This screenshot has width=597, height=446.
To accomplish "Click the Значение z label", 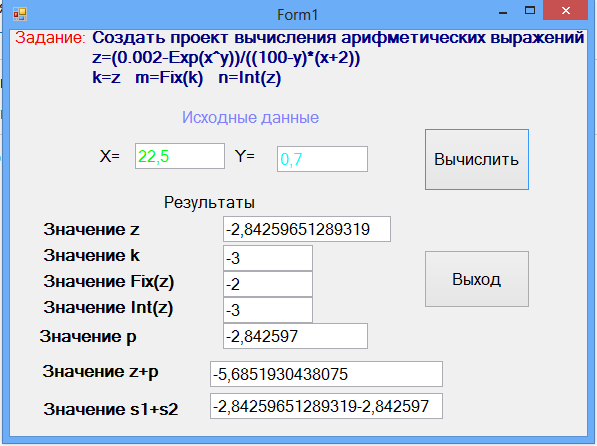I will 91,229.
